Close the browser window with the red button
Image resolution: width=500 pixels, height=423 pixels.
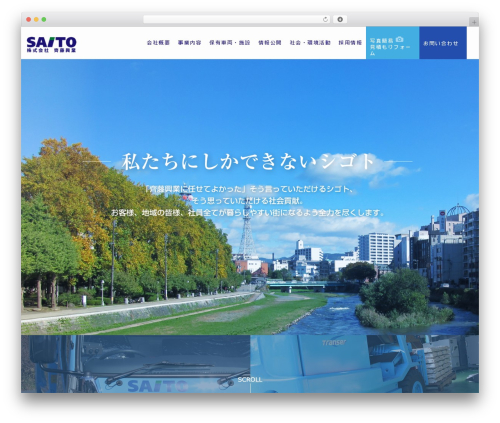click(x=29, y=20)
